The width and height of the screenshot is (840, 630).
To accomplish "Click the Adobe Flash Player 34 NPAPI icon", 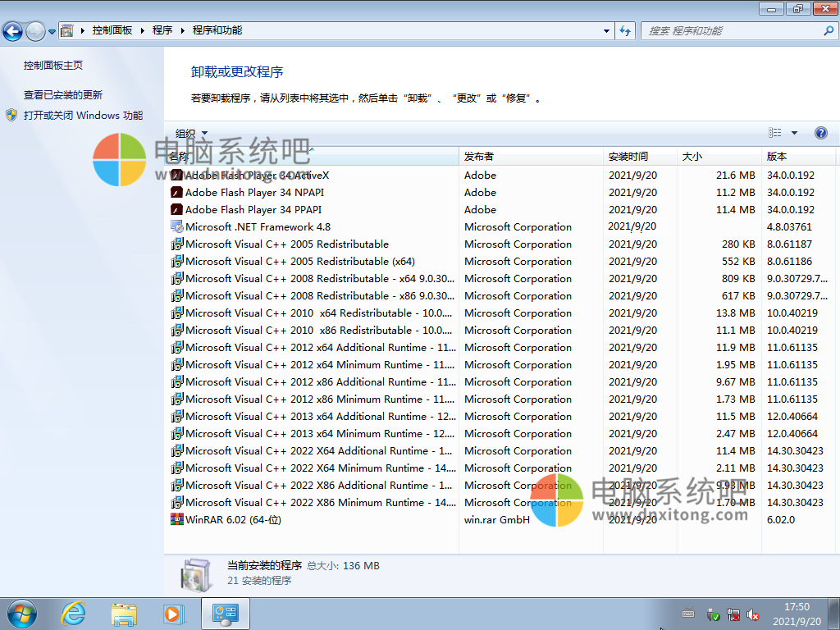I will [x=177, y=192].
